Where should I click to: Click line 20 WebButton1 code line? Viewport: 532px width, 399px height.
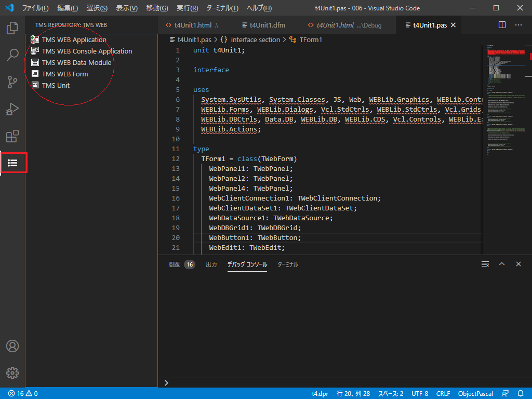[255, 237]
